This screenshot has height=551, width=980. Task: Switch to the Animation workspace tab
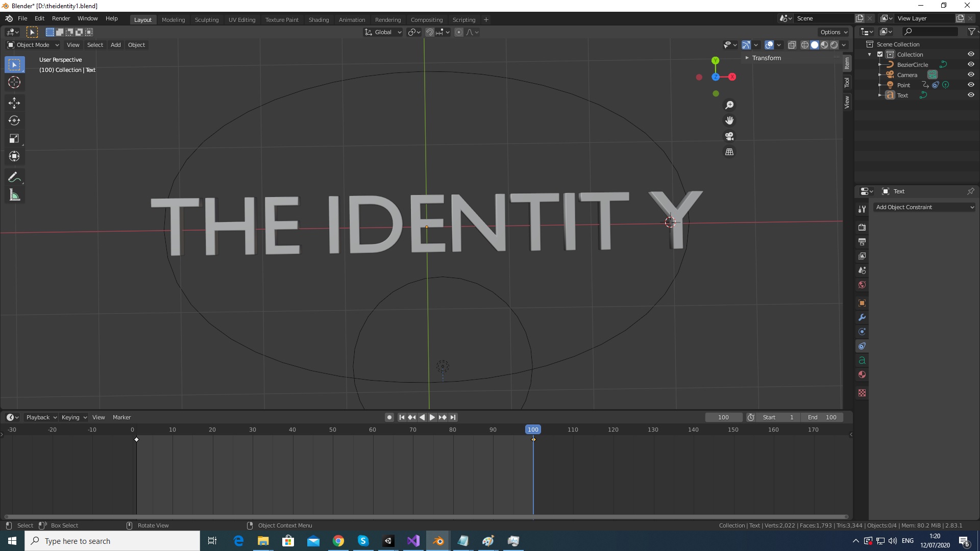click(x=352, y=20)
